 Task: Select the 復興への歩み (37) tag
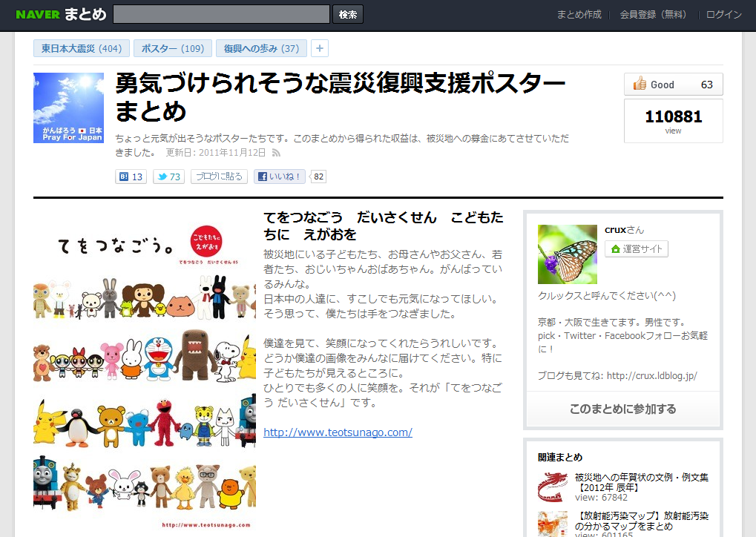pos(261,48)
